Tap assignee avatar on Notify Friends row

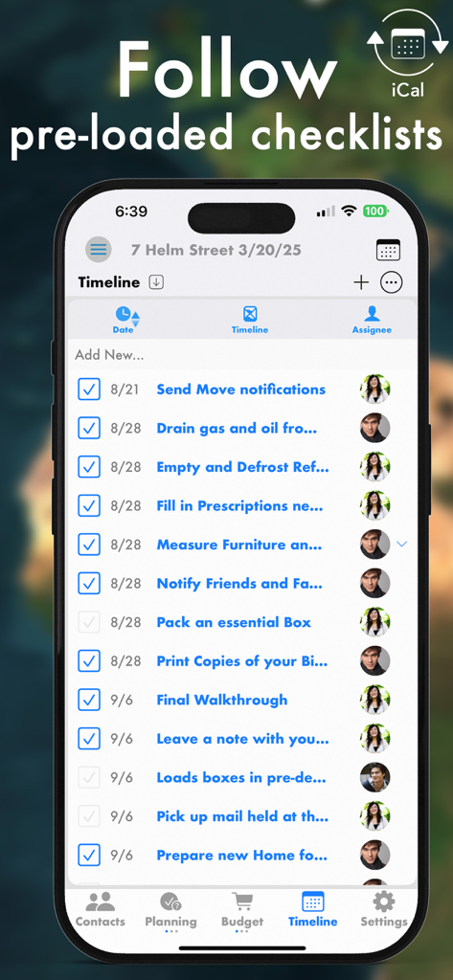point(374,583)
